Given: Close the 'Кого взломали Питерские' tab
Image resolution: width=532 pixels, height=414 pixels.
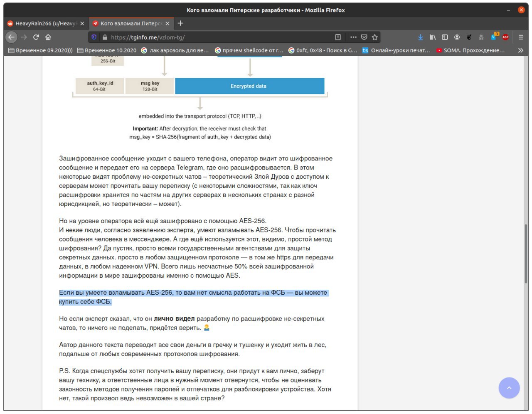Looking at the screenshot, I should tap(167, 24).
